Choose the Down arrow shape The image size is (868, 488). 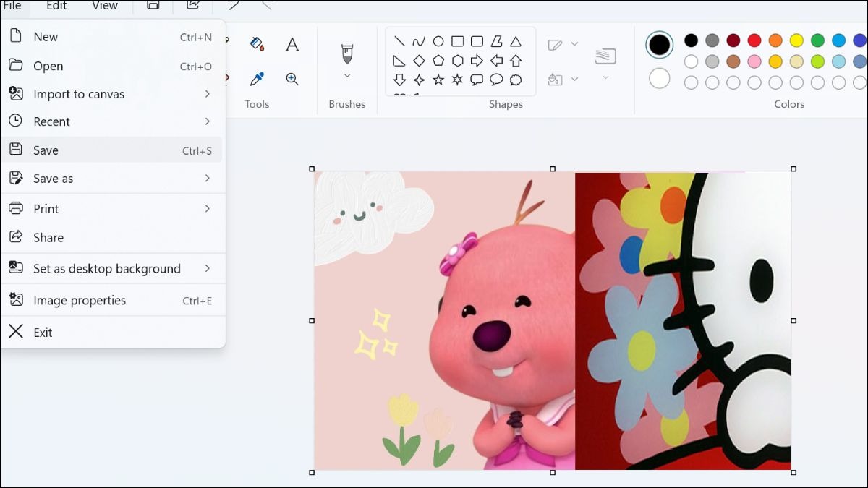[399, 80]
